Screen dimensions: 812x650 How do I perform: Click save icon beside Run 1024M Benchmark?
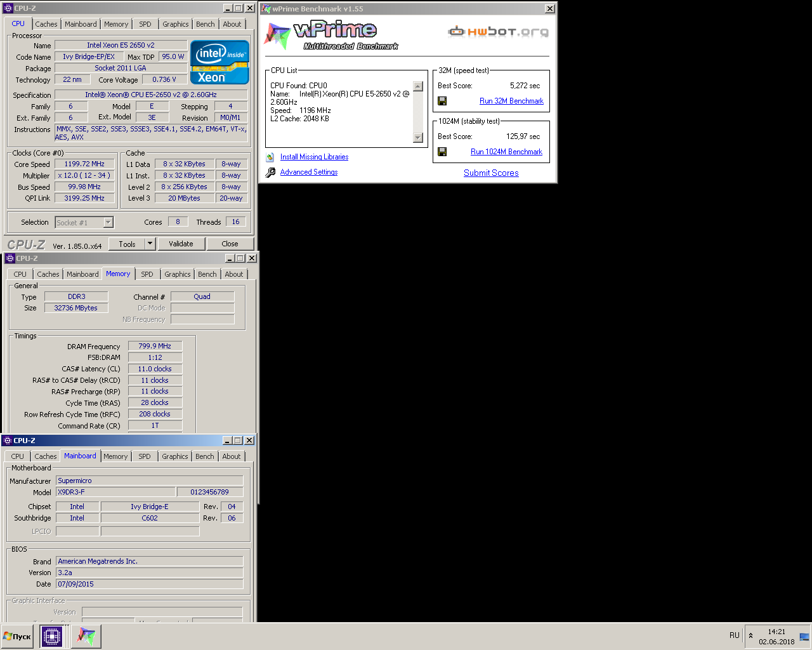point(442,152)
